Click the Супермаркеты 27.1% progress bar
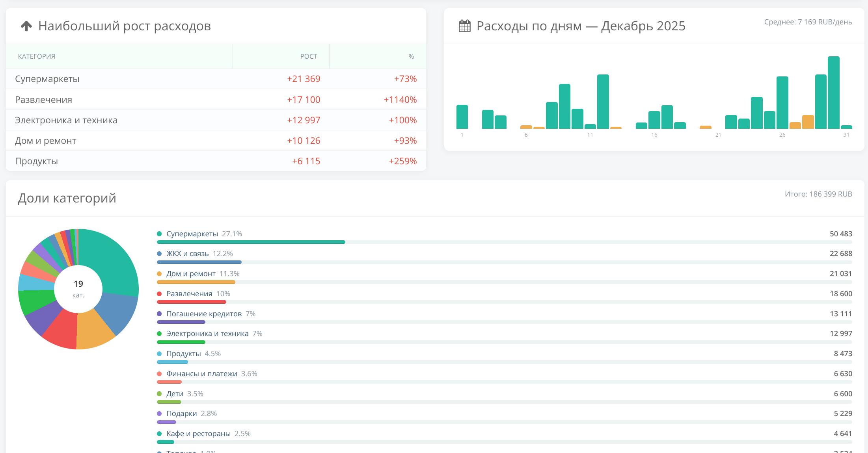Screen dimensions: 868x453 pos(251,242)
